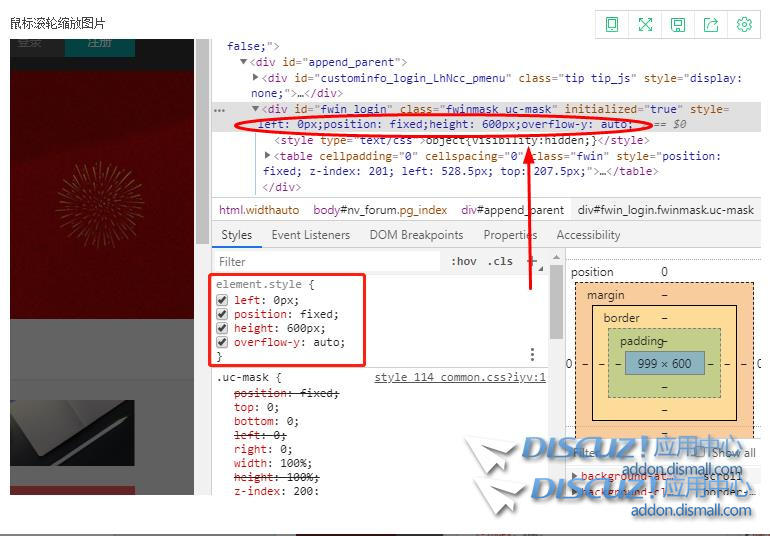Screen dimensions: 770x536
Task: Open the settings gear icon
Action: (x=744, y=24)
